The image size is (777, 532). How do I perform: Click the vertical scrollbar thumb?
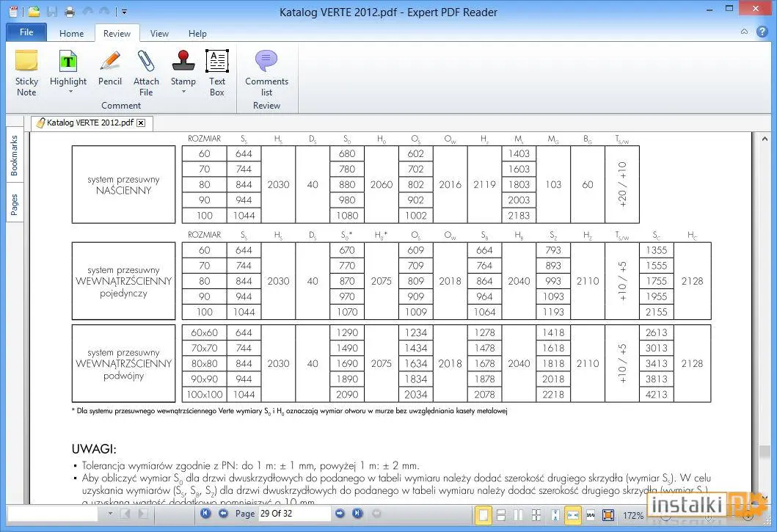(765, 451)
